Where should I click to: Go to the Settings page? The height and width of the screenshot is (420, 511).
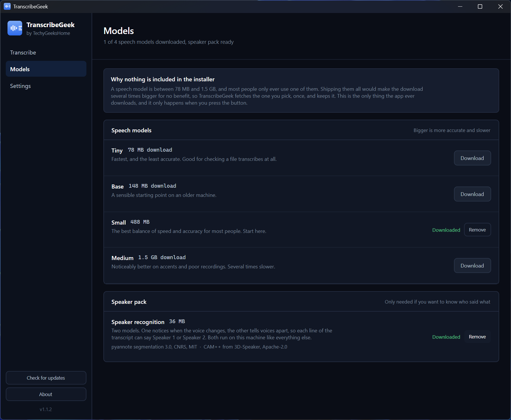(46, 86)
